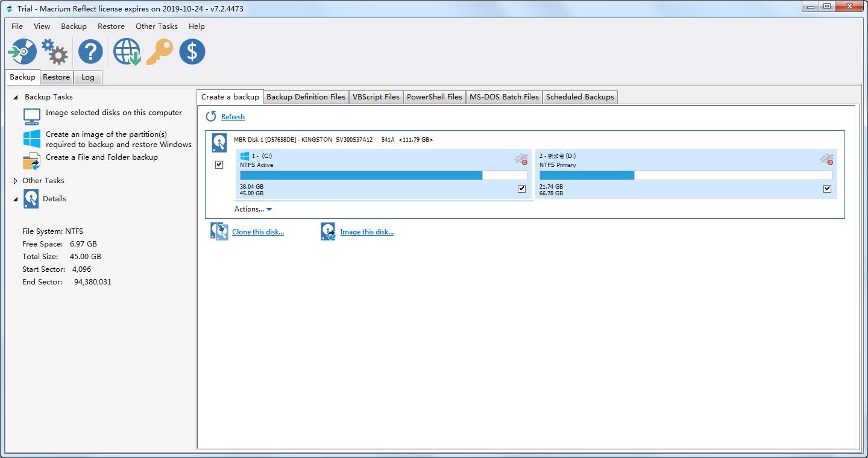Click the globe check for updates icon
The image size is (868, 458).
(127, 52)
